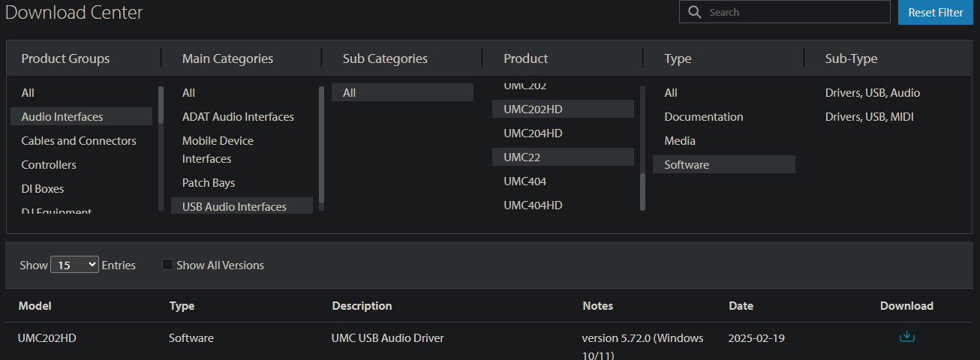The height and width of the screenshot is (360, 980).
Task: Choose USB Audio Interfaces category
Action: 234,206
